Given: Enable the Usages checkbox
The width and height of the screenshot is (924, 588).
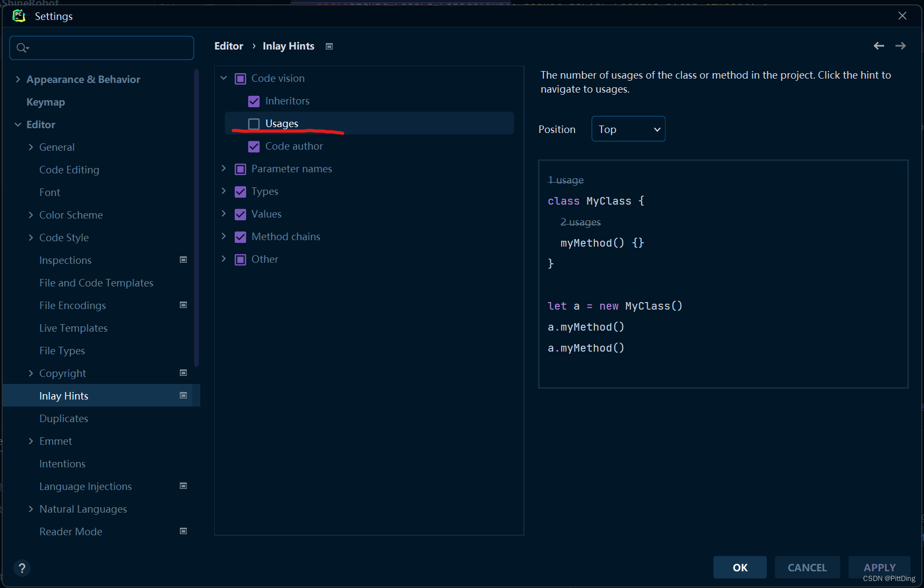Looking at the screenshot, I should (x=254, y=124).
